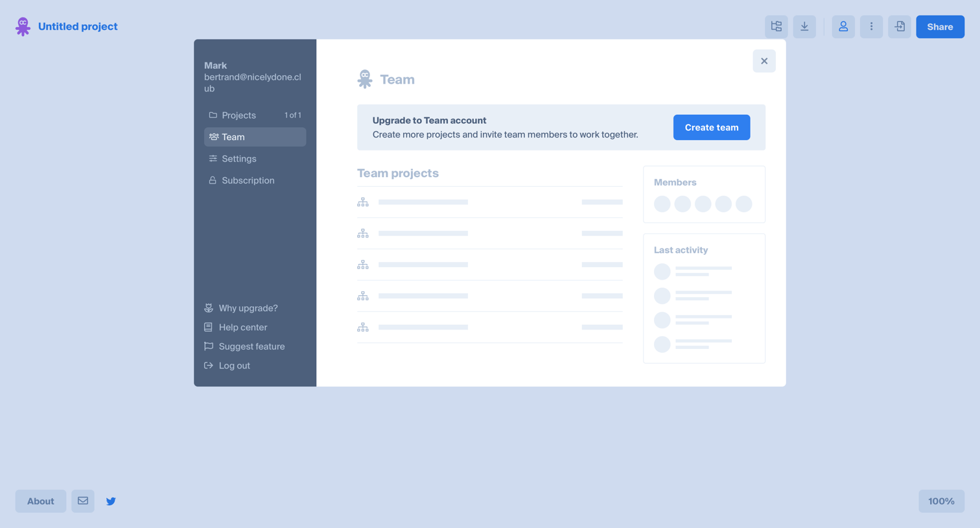The image size is (980, 528).
Task: Click the octopus logo beside Untitled project
Action: [23, 27]
